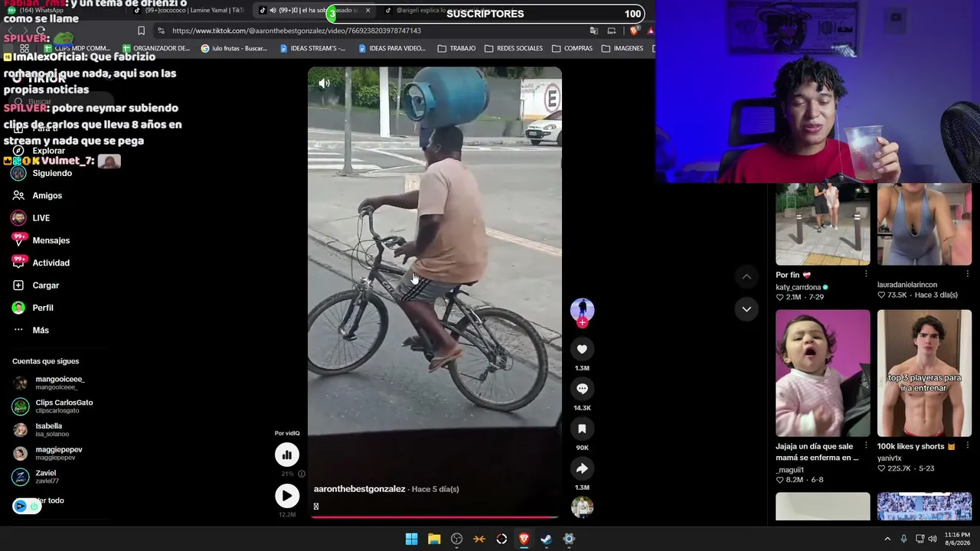Switch to the Lamine Yamal TikTok tab
The height and width of the screenshot is (551, 980).
click(189, 11)
